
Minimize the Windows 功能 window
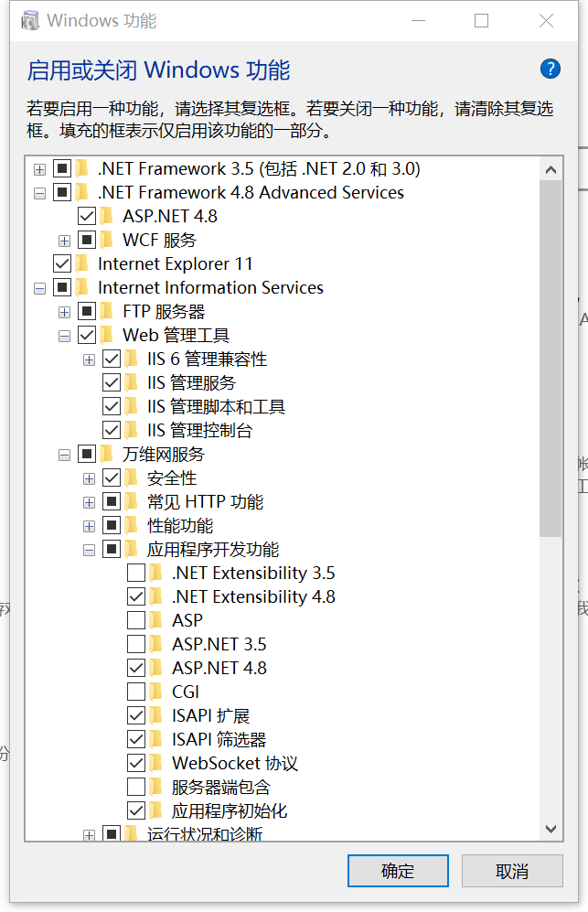coord(418,21)
